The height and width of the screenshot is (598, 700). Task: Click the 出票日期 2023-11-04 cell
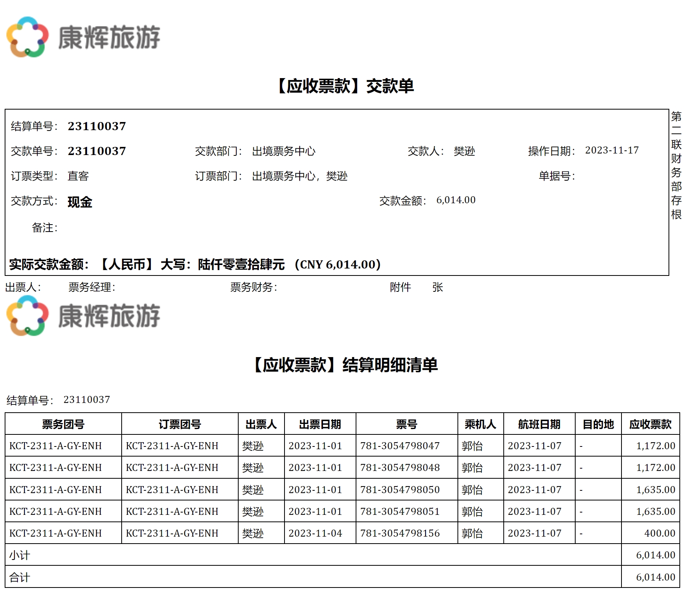pos(315,533)
